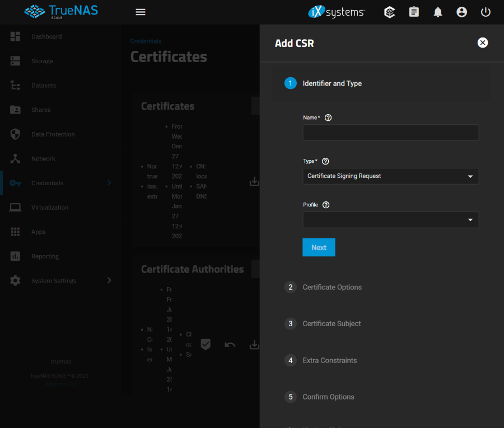Viewport: 504px width, 428px height.
Task: Open the alerts bell icon
Action: 438,12
